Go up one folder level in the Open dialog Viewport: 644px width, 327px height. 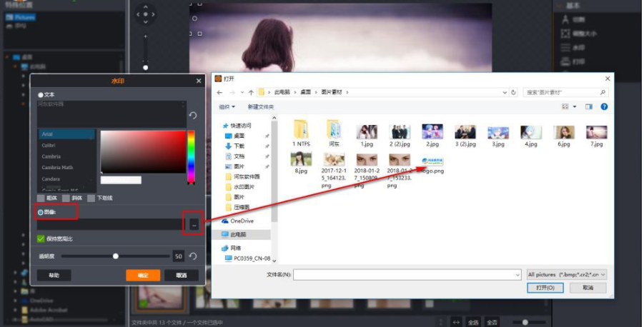251,92
